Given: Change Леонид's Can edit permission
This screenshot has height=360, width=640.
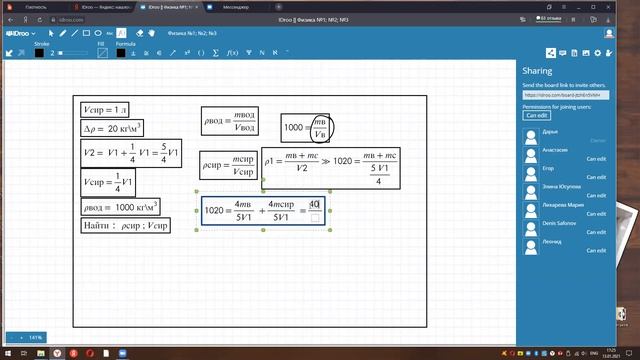Looking at the screenshot, I should pyautogui.click(x=596, y=251).
